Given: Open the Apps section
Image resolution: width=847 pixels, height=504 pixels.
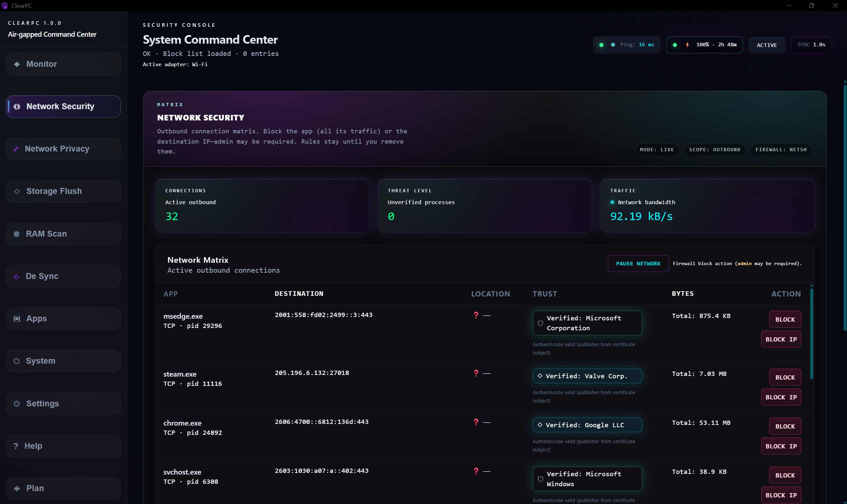Looking at the screenshot, I should 63,319.
